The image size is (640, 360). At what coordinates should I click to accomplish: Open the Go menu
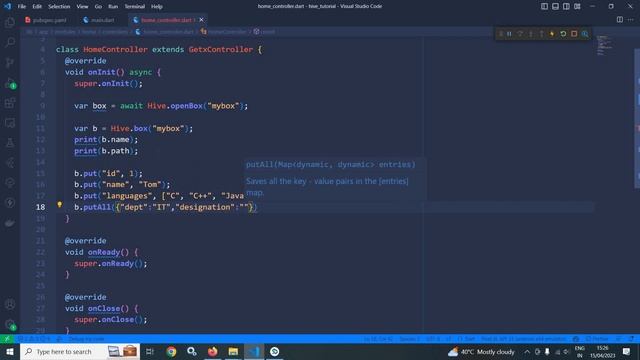(98, 7)
